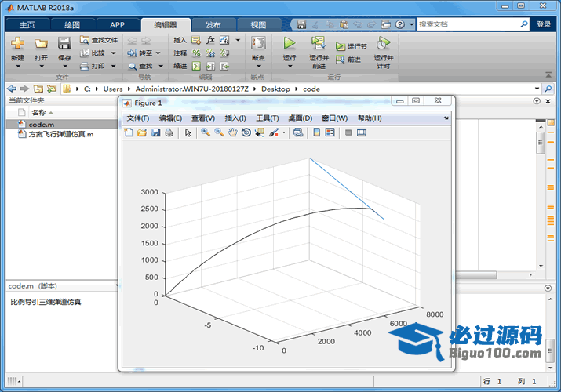
Task: Open the Find dropdown arrow
Action: click(x=161, y=66)
